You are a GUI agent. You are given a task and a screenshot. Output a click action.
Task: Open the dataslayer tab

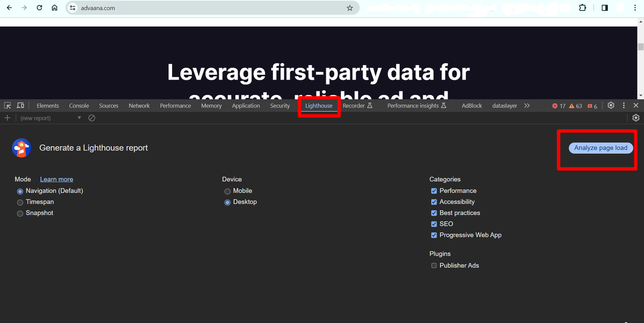point(505,106)
